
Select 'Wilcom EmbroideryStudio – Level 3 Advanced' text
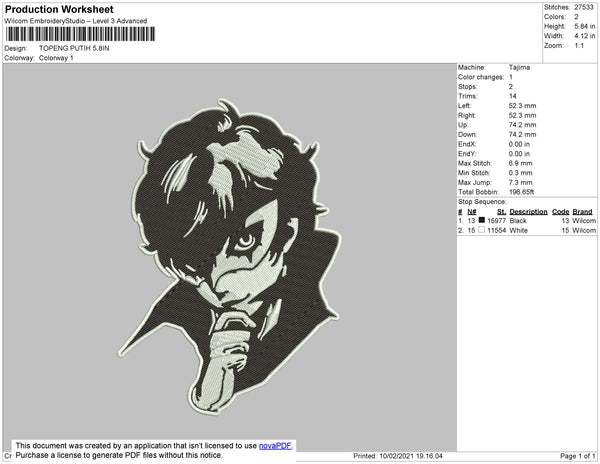click(x=76, y=21)
